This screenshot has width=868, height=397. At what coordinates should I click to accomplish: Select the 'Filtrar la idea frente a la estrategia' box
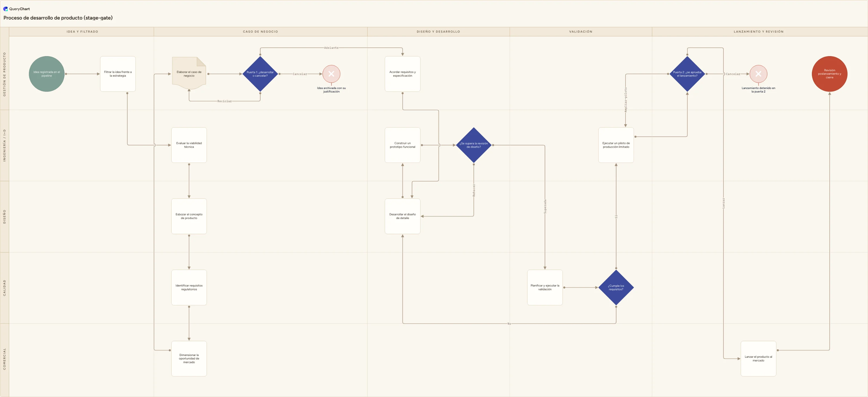coord(118,74)
